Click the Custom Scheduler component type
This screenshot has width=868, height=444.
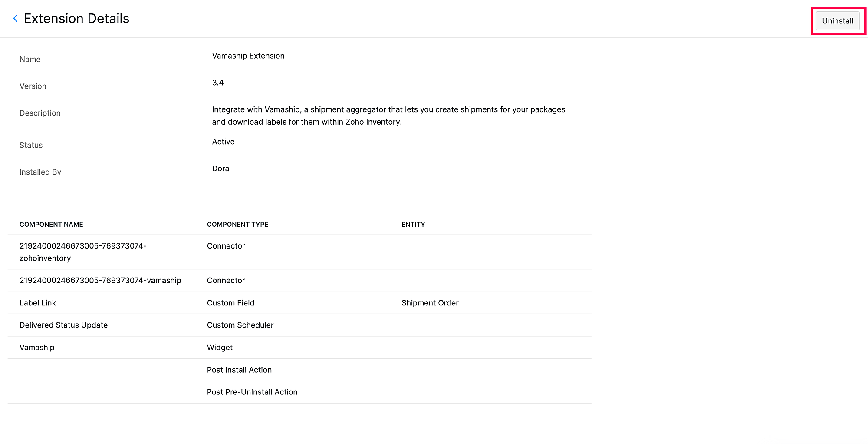pos(240,325)
